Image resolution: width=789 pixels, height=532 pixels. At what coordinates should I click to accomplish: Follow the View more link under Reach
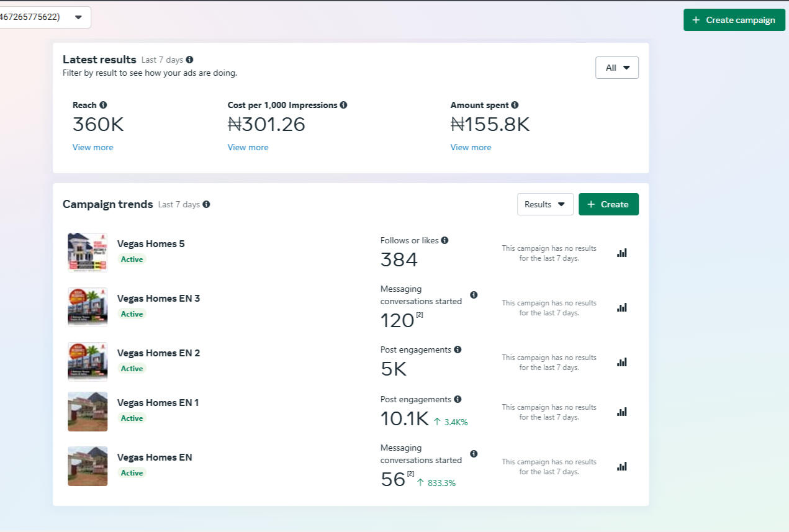coord(92,147)
